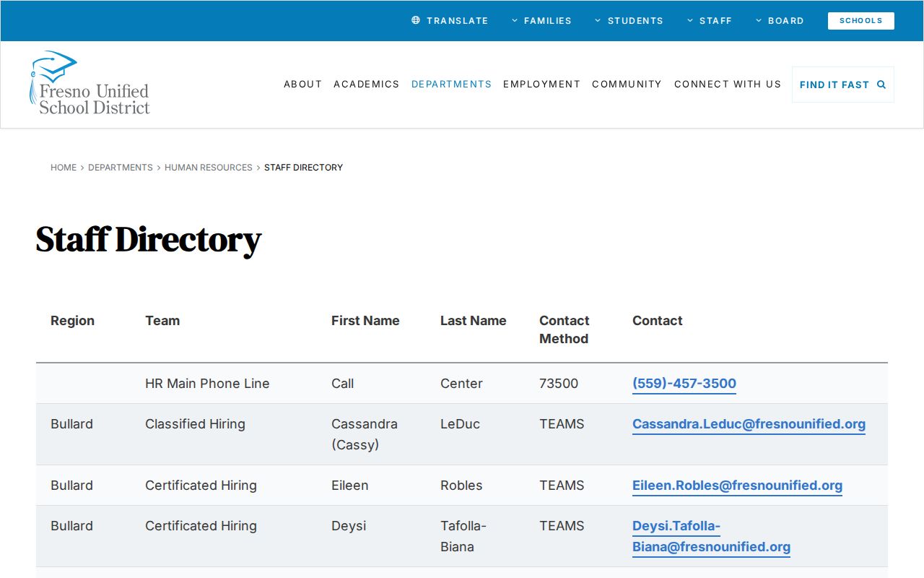Open the Academics menu

pyautogui.click(x=366, y=85)
